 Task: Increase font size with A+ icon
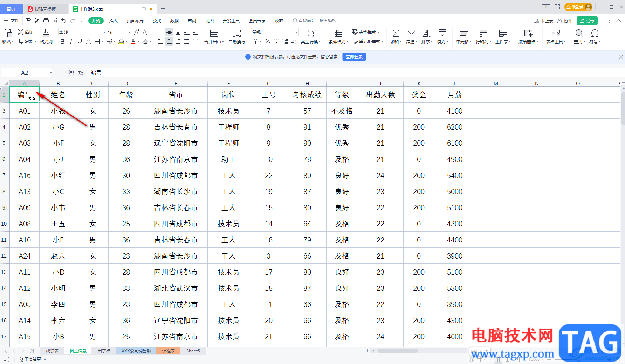tap(137, 32)
